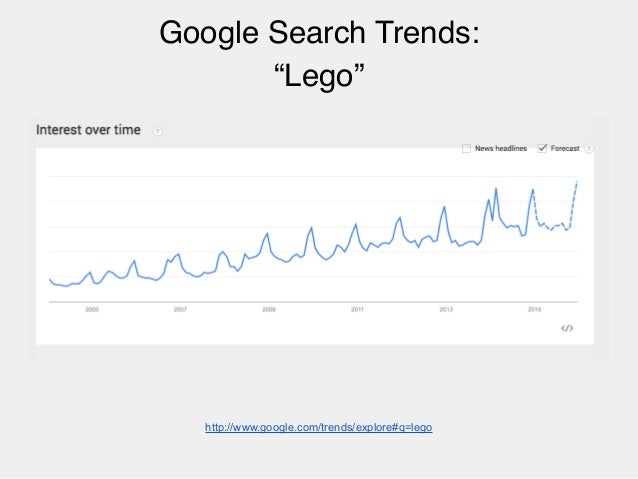Uncheck the Forecast checkbox

point(542,148)
